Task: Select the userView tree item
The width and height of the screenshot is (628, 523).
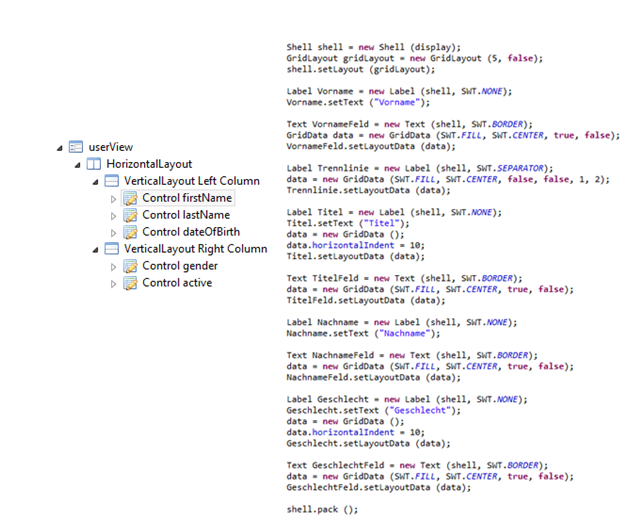Action: click(111, 147)
